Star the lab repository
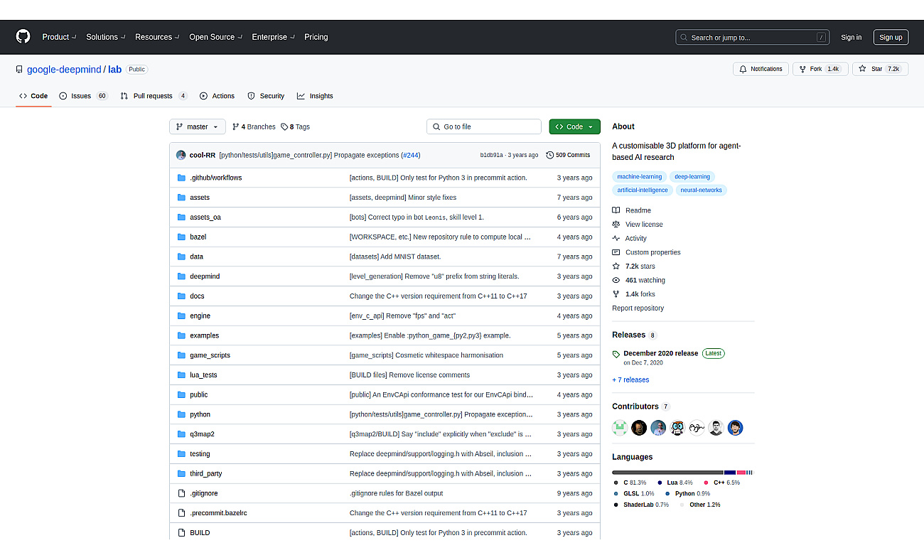The width and height of the screenshot is (924, 560). tap(880, 69)
